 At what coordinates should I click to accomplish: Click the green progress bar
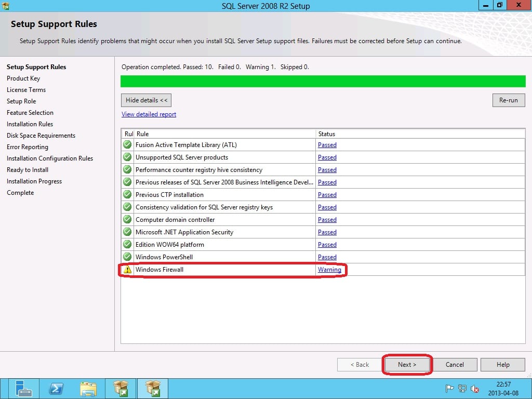coord(323,82)
